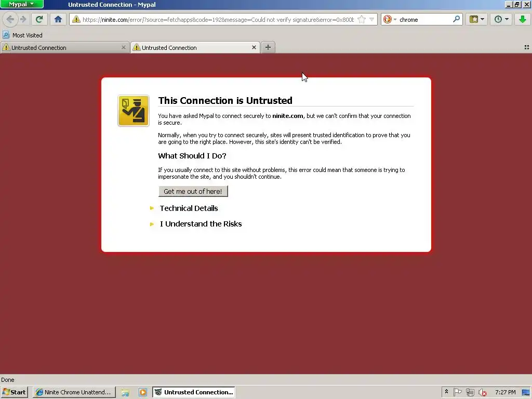This screenshot has height=399, width=532.
Task: Open the folder icon in taskbar
Action: (125, 393)
